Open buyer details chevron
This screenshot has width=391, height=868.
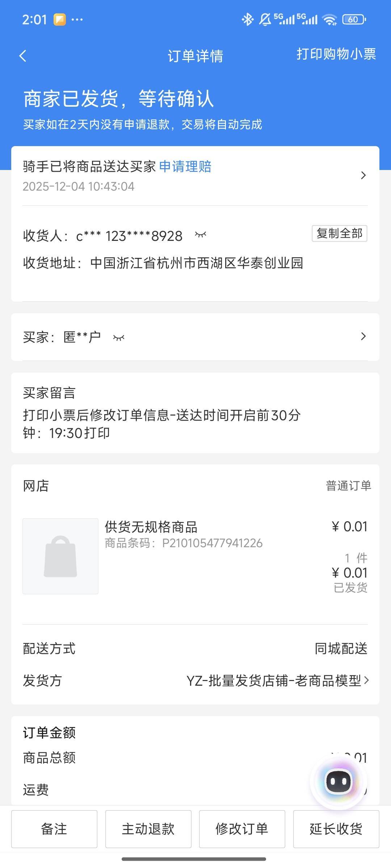363,337
